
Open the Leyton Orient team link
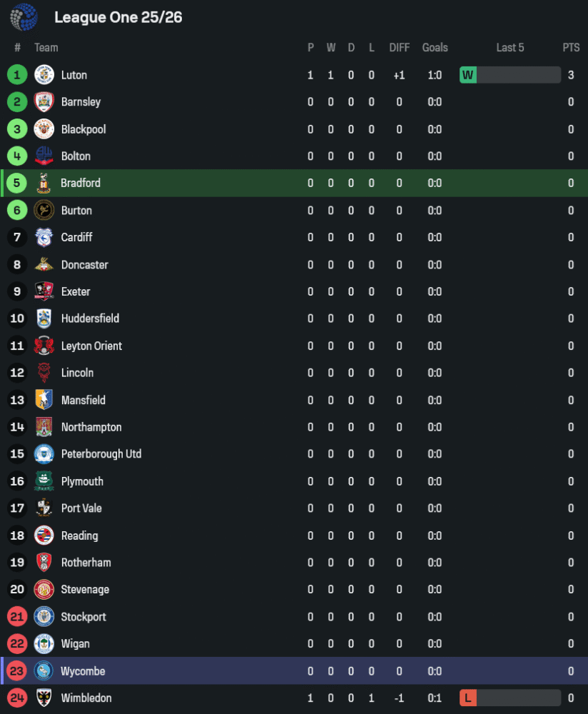[x=91, y=346]
